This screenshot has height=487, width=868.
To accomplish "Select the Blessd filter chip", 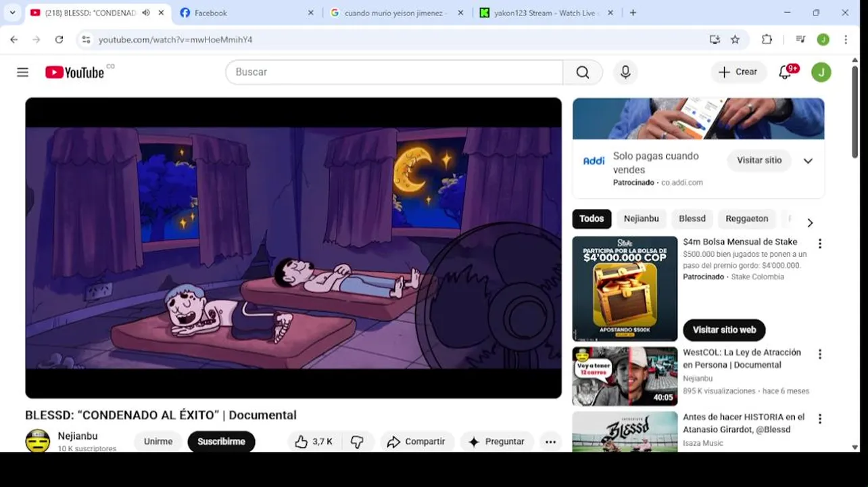I will 692,218.
